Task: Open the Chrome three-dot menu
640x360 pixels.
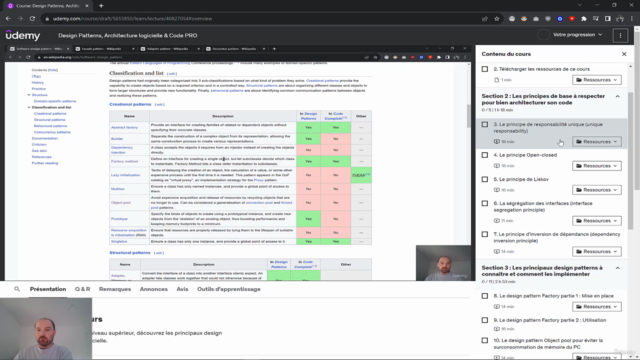Action: pos(632,19)
